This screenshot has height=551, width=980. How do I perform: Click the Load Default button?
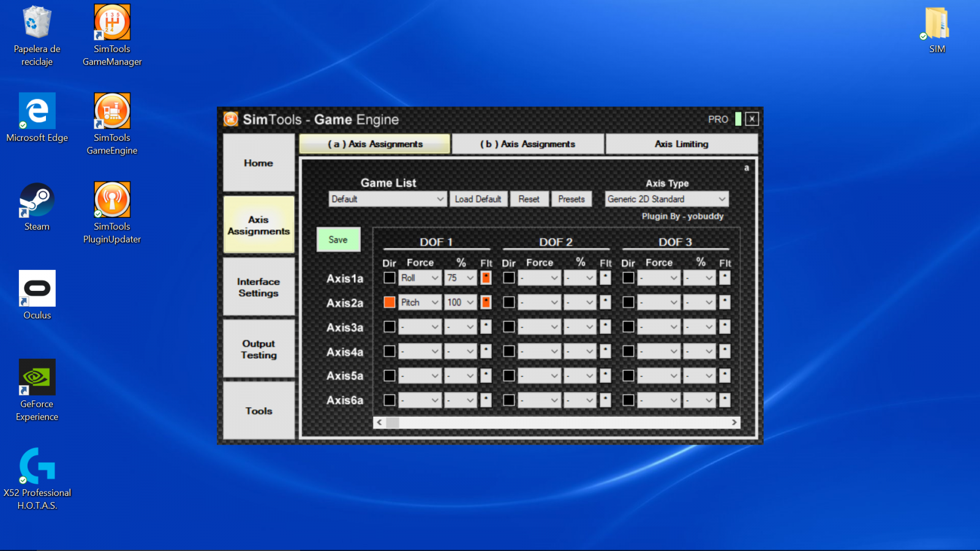pyautogui.click(x=478, y=199)
